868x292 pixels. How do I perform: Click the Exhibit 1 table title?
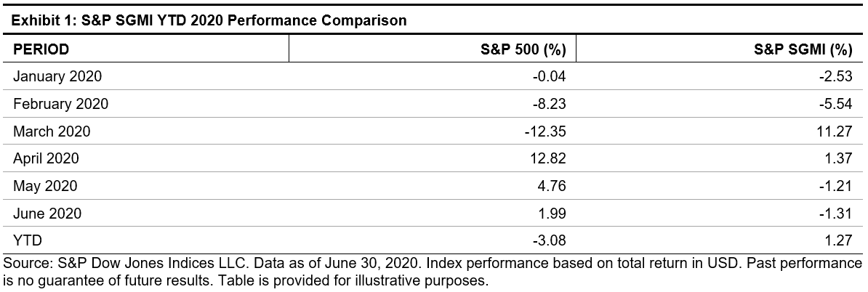point(207,21)
